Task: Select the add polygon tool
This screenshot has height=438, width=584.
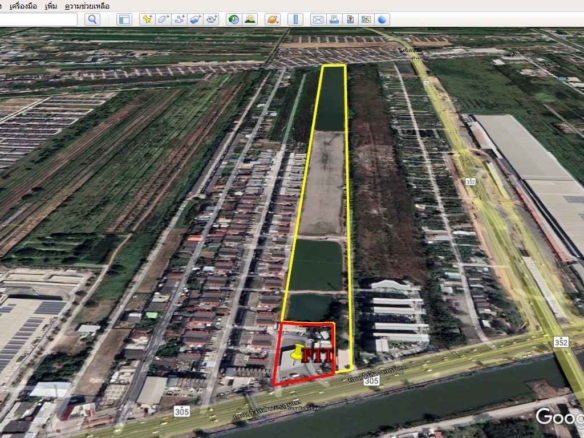Action: (x=164, y=19)
